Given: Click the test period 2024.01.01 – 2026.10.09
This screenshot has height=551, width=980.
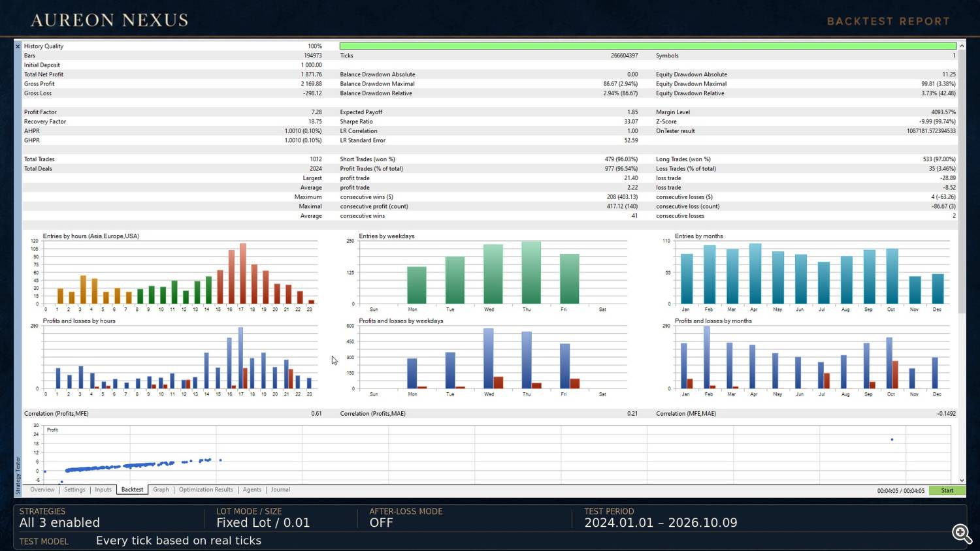Looking at the screenshot, I should coord(661,523).
